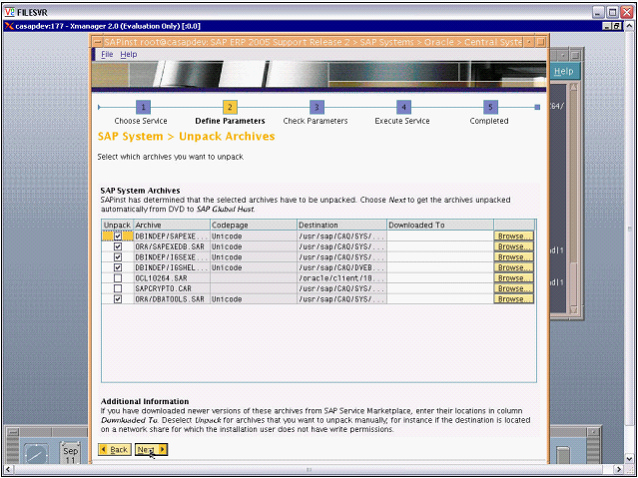Uncheck Unpack for DBINDEP/SAPEXE archive
The height and width of the screenshot is (478, 638).
(x=117, y=236)
